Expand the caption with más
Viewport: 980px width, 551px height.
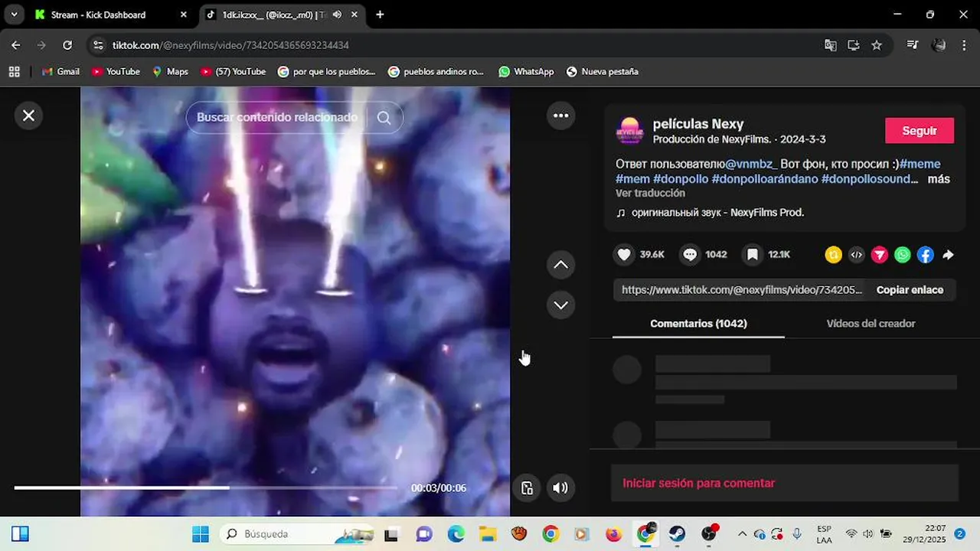939,179
